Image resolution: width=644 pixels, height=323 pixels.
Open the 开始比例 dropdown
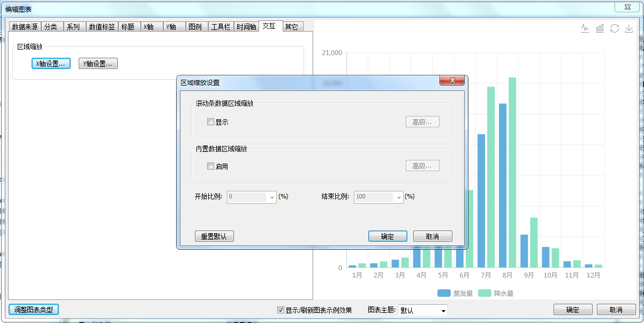(272, 197)
